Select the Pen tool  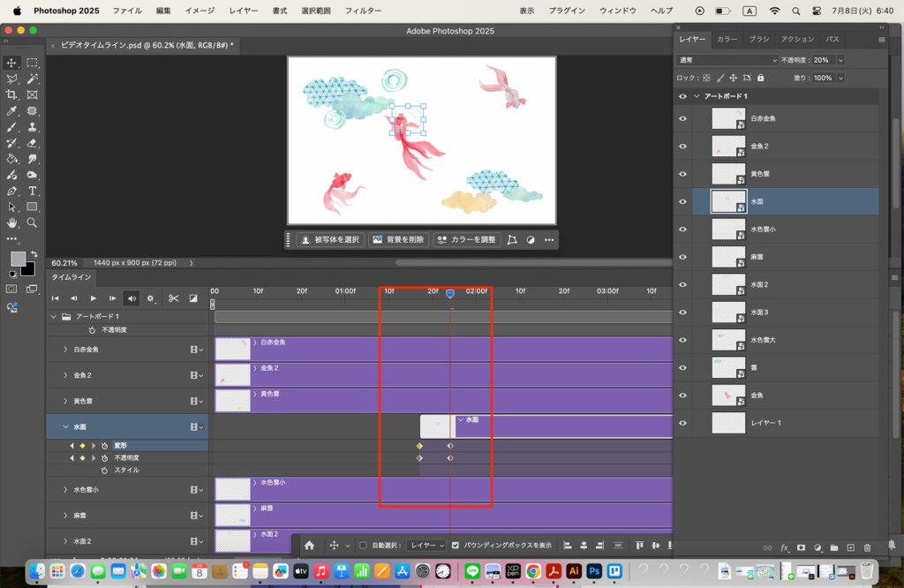tap(11, 191)
